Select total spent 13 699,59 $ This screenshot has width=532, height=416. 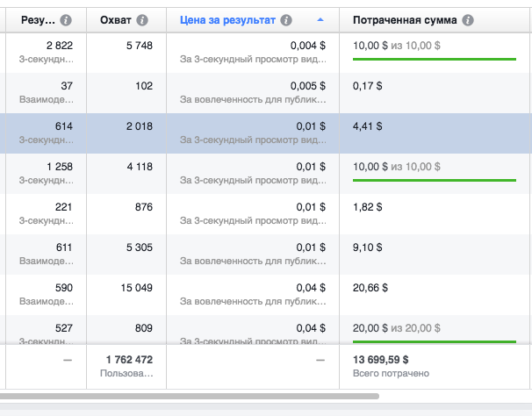click(x=381, y=360)
